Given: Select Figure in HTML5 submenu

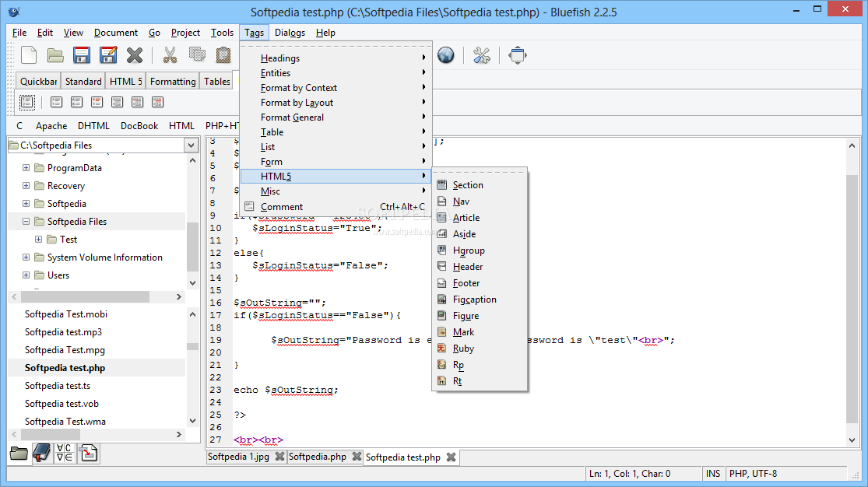Looking at the screenshot, I should [480, 315].
